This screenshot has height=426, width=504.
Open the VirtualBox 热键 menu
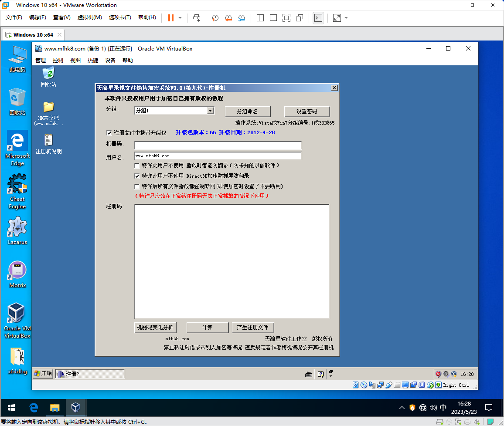(x=93, y=61)
